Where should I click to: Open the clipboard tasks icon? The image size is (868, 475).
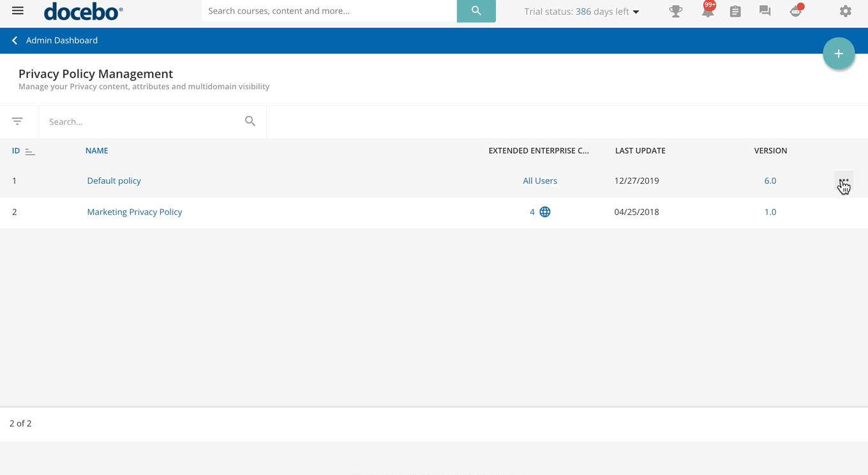tap(735, 11)
